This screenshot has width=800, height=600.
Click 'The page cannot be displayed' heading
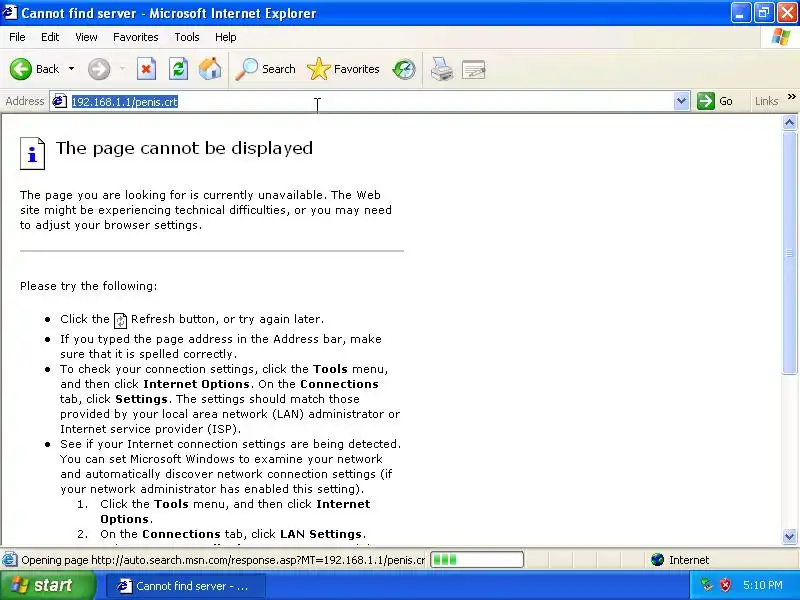coord(184,148)
